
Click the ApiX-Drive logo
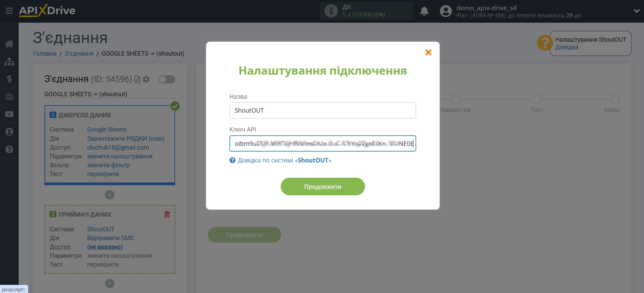tap(47, 11)
